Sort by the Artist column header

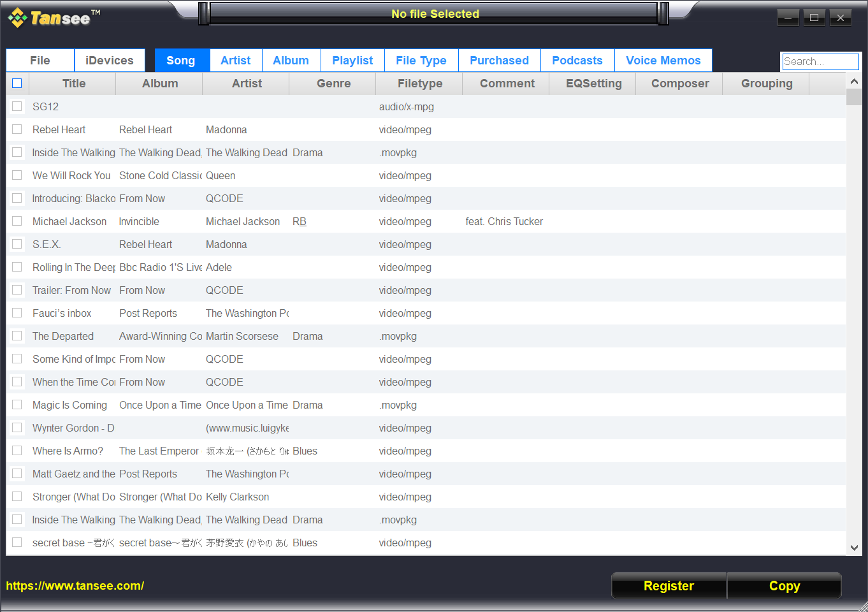coord(247,84)
